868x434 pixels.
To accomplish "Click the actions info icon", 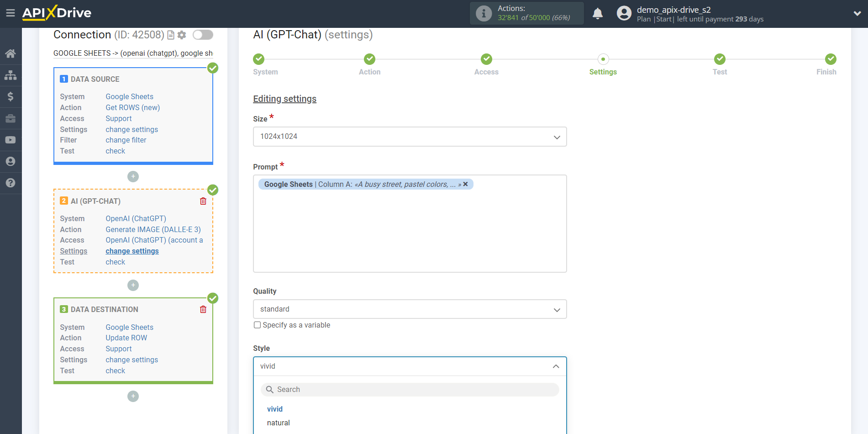I will pyautogui.click(x=484, y=13).
